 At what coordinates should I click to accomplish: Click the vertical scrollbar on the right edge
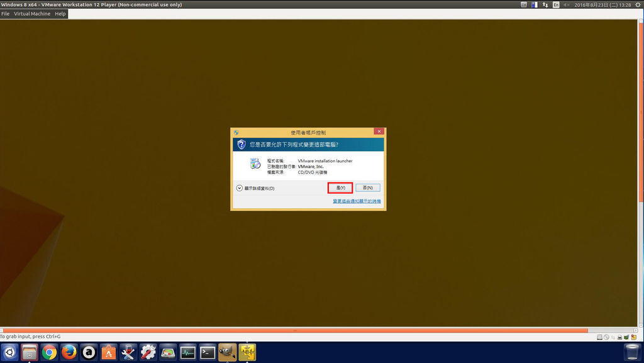click(x=640, y=111)
